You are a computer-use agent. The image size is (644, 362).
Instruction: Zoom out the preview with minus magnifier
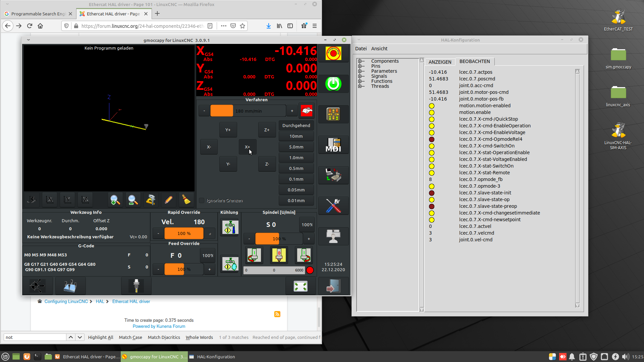133,200
